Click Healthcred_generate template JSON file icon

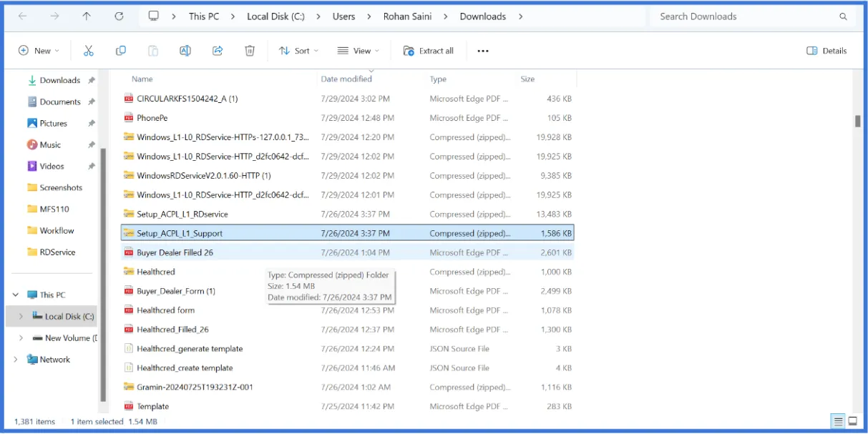coord(129,349)
